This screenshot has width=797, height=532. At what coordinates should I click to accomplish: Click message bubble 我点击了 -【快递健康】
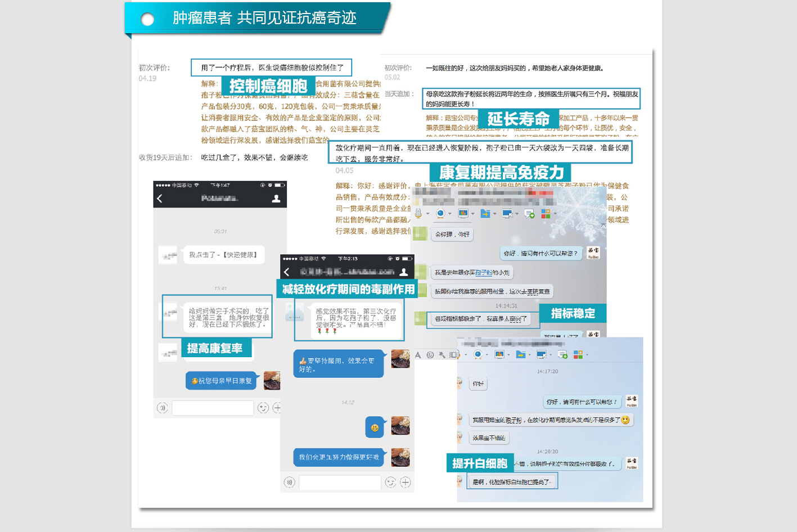click(223, 255)
